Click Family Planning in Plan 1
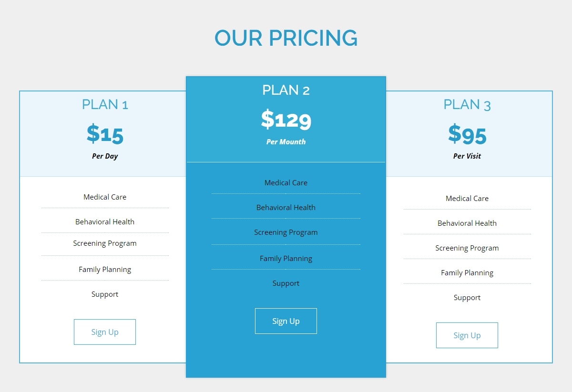 (x=105, y=270)
